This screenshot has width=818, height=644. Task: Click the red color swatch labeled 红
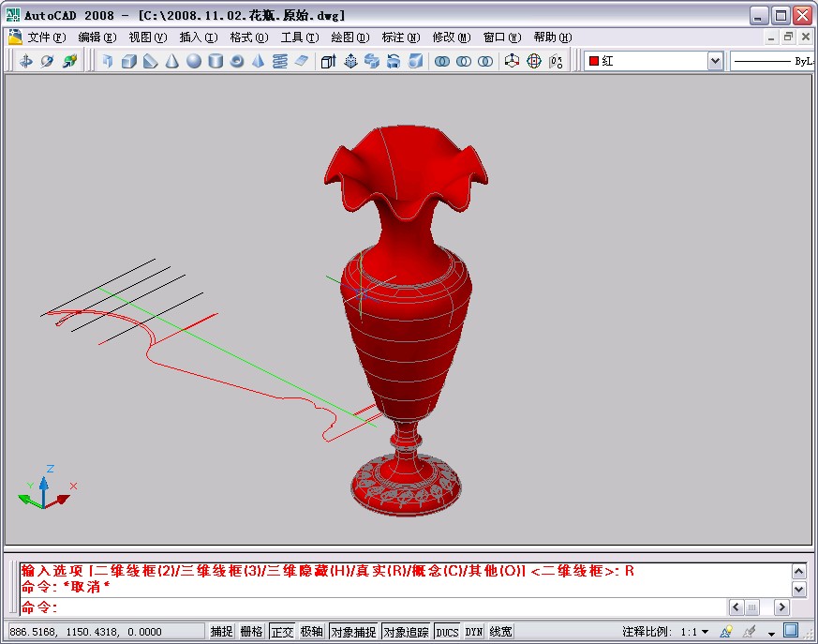pos(594,61)
